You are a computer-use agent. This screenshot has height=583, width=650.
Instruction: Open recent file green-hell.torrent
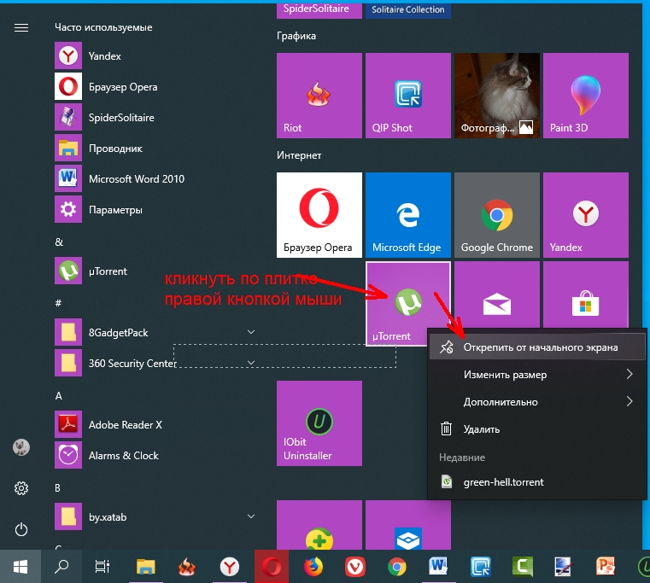click(x=536, y=482)
